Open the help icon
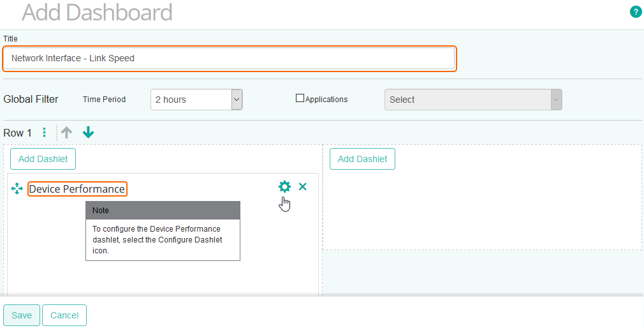 tap(635, 11)
